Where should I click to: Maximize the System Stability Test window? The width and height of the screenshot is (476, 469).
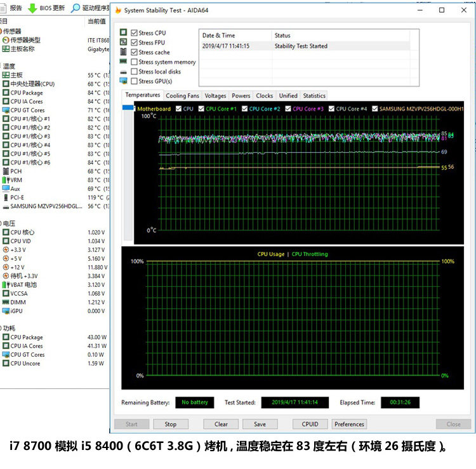(442, 10)
